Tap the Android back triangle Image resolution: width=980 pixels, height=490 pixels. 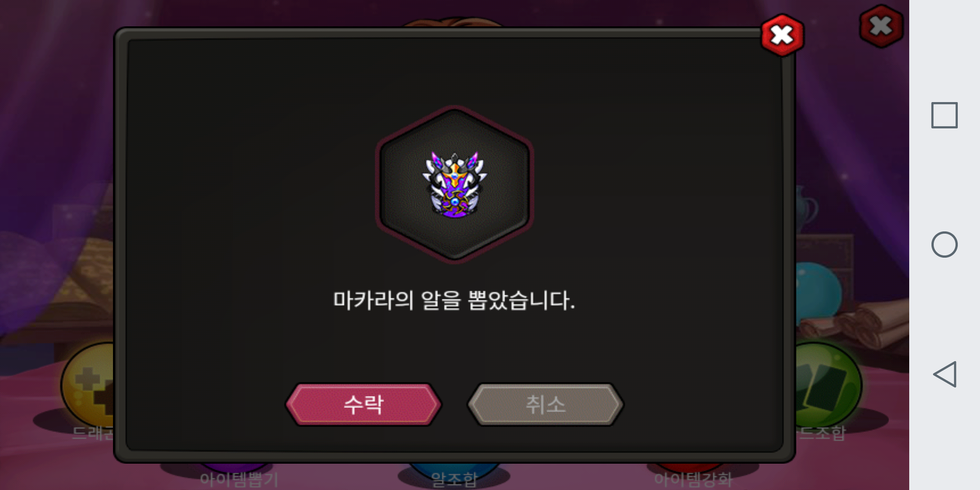pyautogui.click(x=945, y=374)
